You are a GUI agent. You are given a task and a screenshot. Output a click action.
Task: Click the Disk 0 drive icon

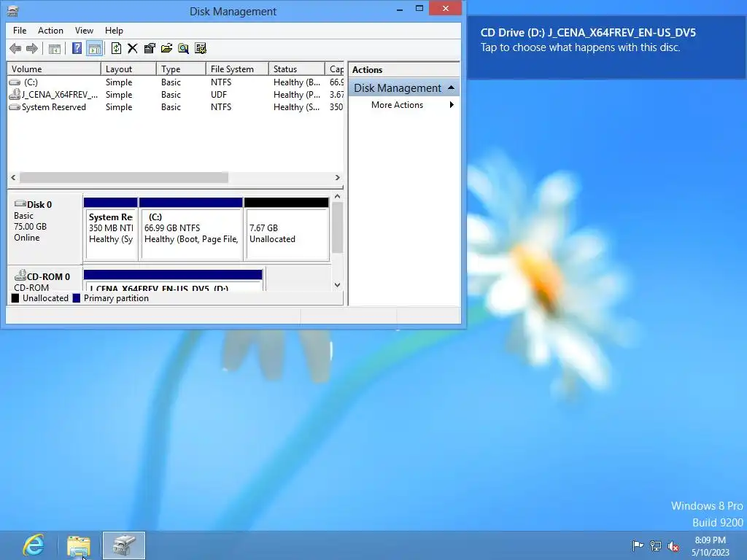click(x=20, y=204)
